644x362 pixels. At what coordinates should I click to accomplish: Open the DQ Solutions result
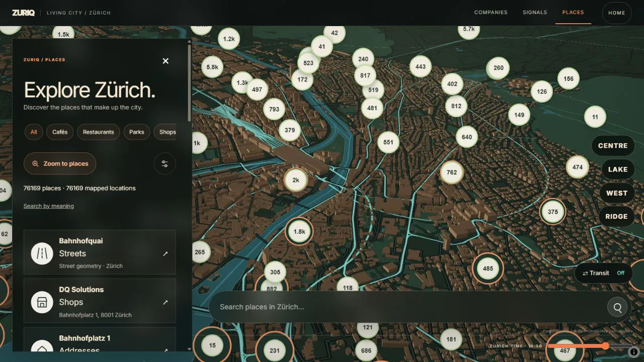(x=100, y=301)
